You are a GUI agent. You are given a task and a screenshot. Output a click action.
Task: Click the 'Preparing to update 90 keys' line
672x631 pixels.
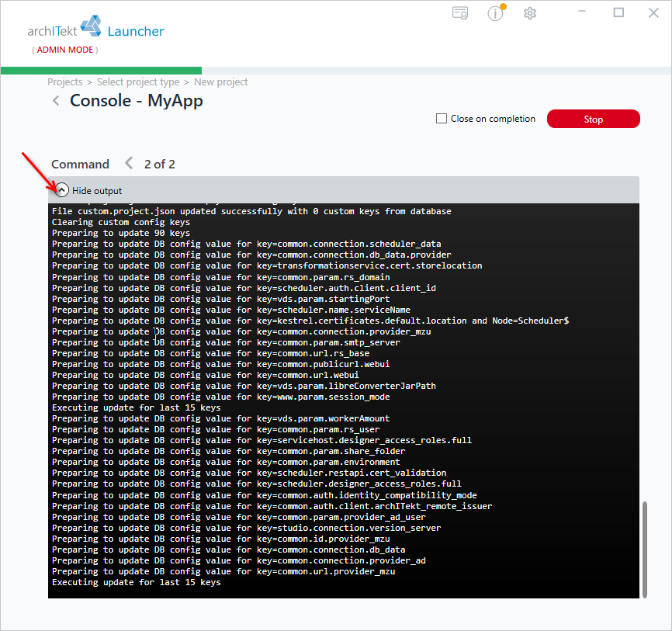pos(121,233)
